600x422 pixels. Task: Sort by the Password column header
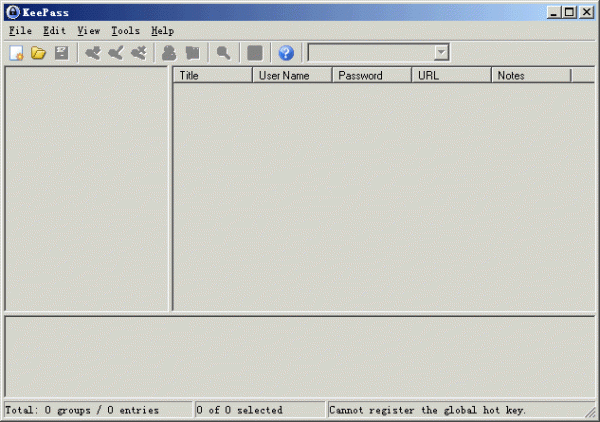(372, 75)
